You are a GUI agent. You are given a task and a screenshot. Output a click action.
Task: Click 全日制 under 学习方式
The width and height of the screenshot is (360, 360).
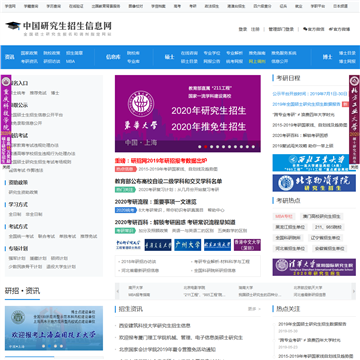tap(15, 214)
